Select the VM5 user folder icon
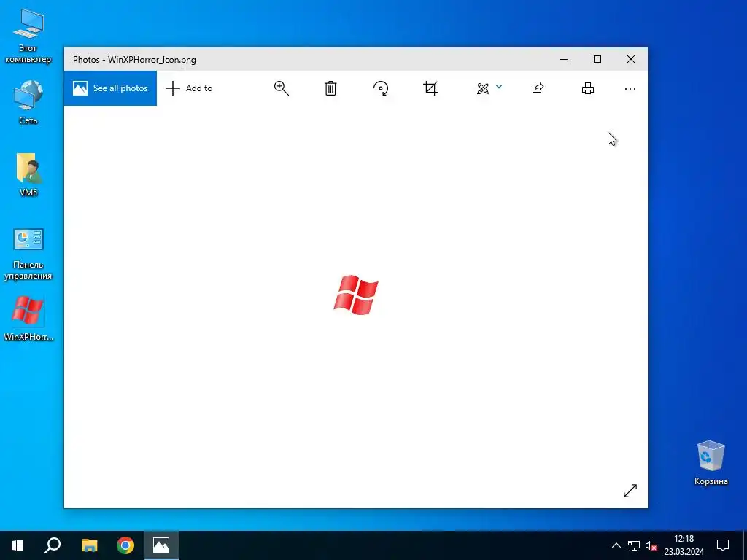Viewport: 747px width, 560px height. point(28,175)
